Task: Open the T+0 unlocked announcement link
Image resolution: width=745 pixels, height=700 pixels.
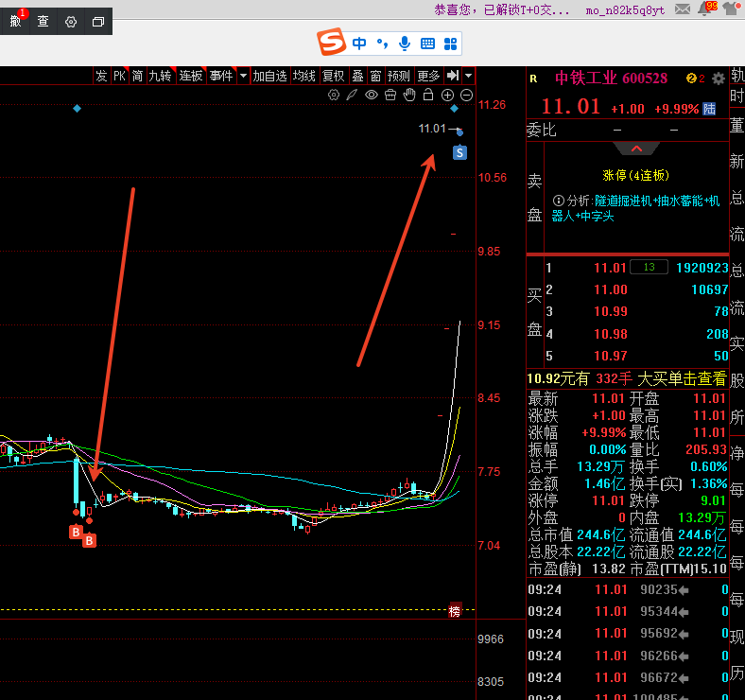Action: (501, 10)
